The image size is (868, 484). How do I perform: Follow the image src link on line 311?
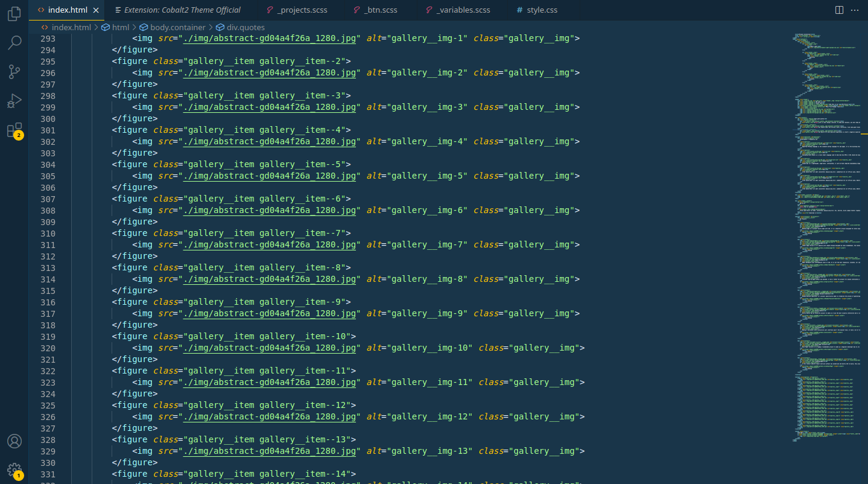pyautogui.click(x=270, y=244)
